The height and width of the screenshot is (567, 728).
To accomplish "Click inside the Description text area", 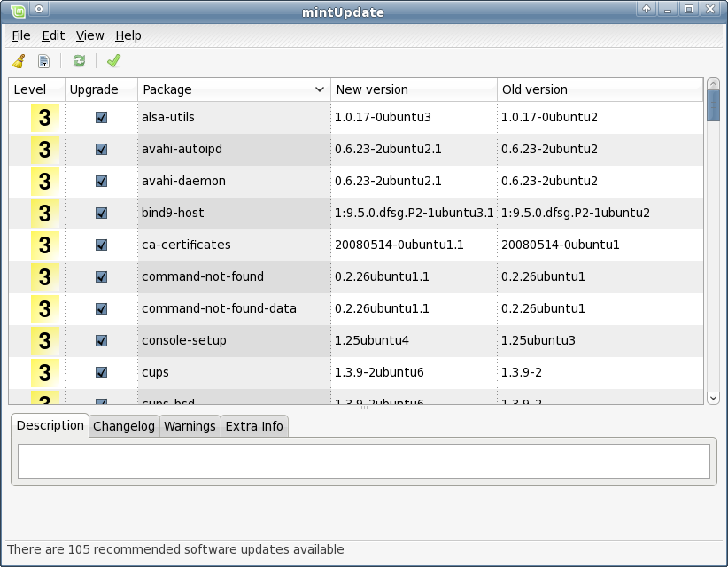I will click(364, 462).
